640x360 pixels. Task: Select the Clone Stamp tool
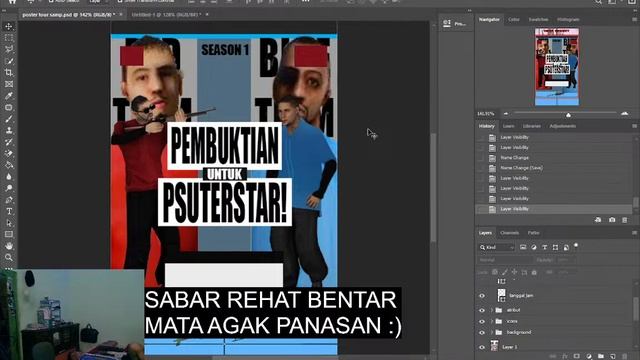9,130
